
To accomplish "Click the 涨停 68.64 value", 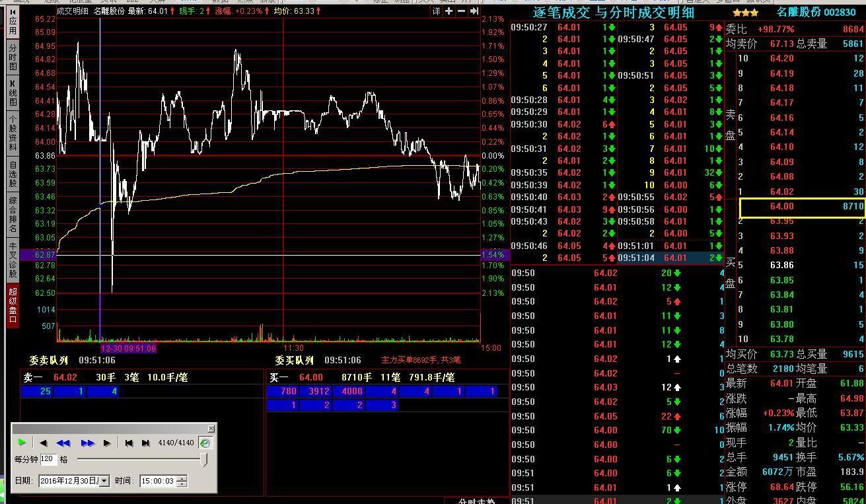I will click(782, 487).
